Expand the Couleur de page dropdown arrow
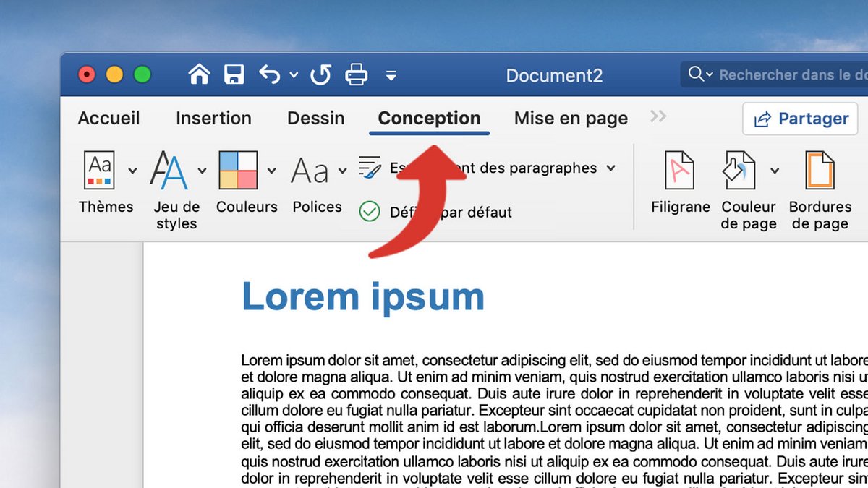This screenshot has height=488, width=868. 775,171
